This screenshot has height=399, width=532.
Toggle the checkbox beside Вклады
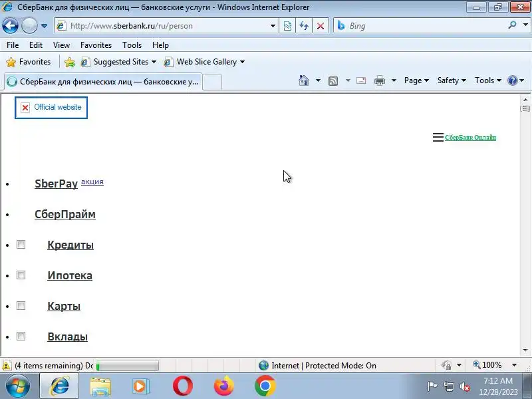click(x=21, y=336)
